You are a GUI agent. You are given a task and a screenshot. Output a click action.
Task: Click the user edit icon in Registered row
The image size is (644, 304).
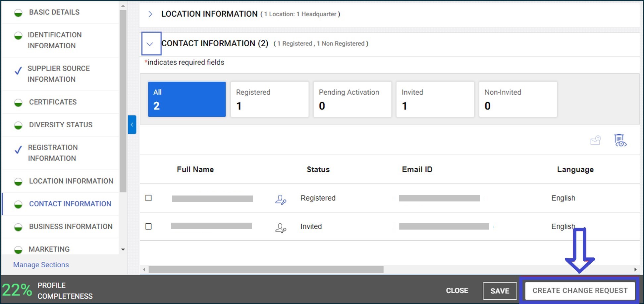coord(281,200)
